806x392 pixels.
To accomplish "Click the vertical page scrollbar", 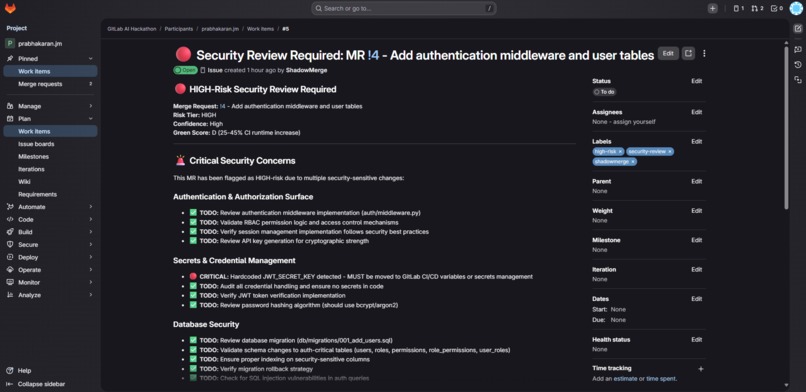I will [x=786, y=127].
